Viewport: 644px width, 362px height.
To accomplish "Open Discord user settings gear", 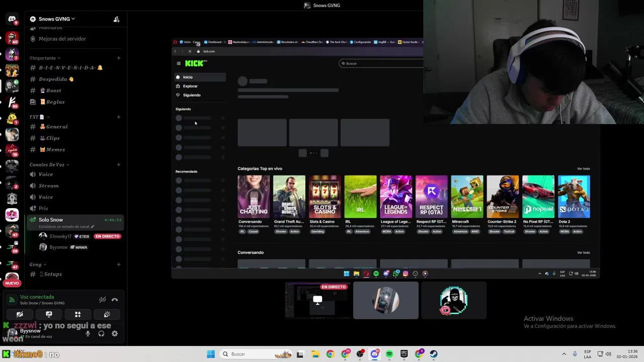I will coord(115,333).
